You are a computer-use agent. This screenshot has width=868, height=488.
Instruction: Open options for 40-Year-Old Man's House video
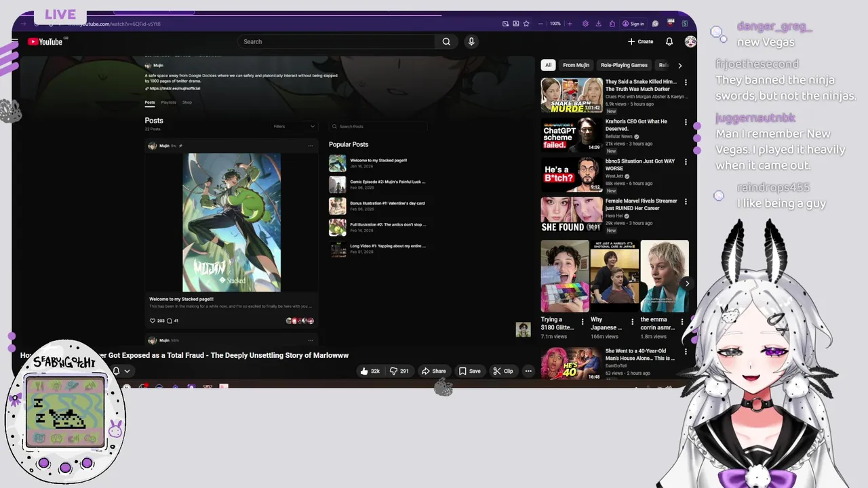[x=686, y=352]
